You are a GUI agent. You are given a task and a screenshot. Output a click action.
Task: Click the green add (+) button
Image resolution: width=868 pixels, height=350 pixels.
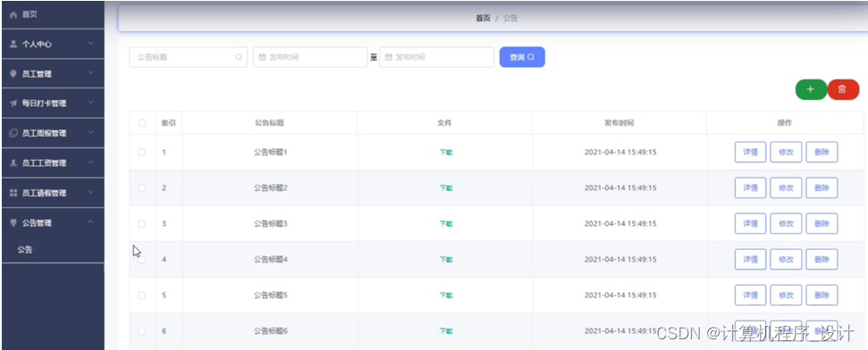811,89
